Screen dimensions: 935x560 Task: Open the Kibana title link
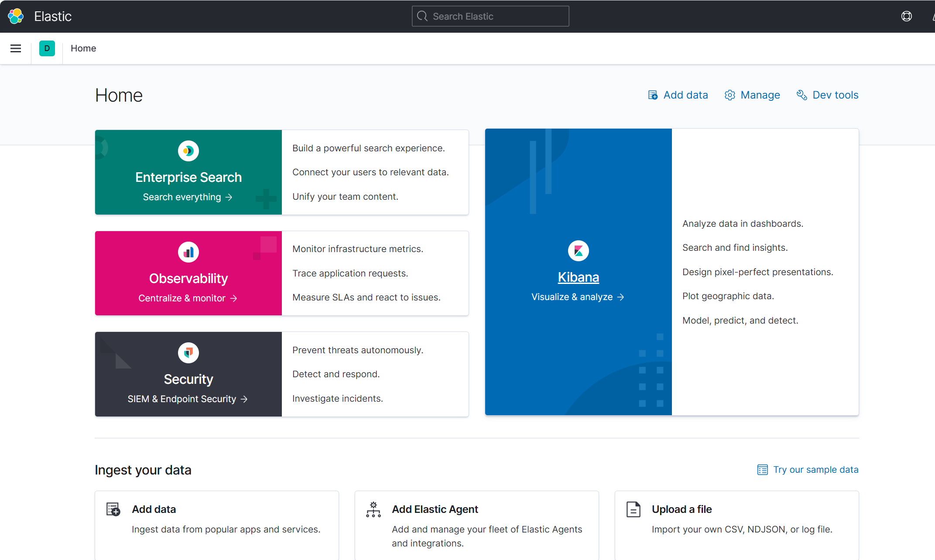[579, 277]
